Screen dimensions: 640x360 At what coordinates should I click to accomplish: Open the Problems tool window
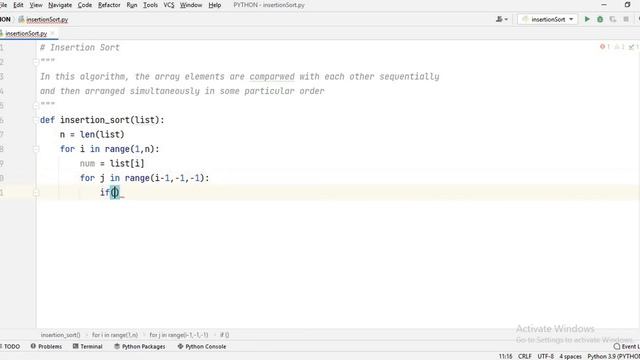(46, 346)
